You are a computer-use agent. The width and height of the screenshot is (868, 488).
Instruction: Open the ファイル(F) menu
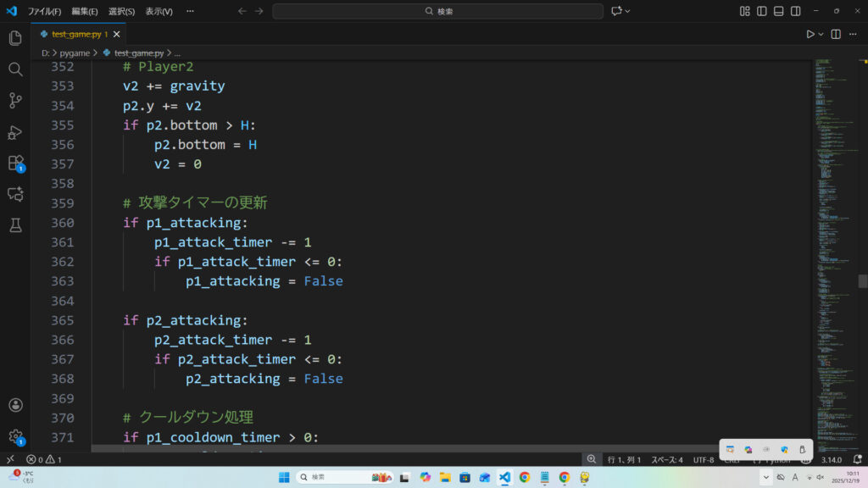[44, 11]
